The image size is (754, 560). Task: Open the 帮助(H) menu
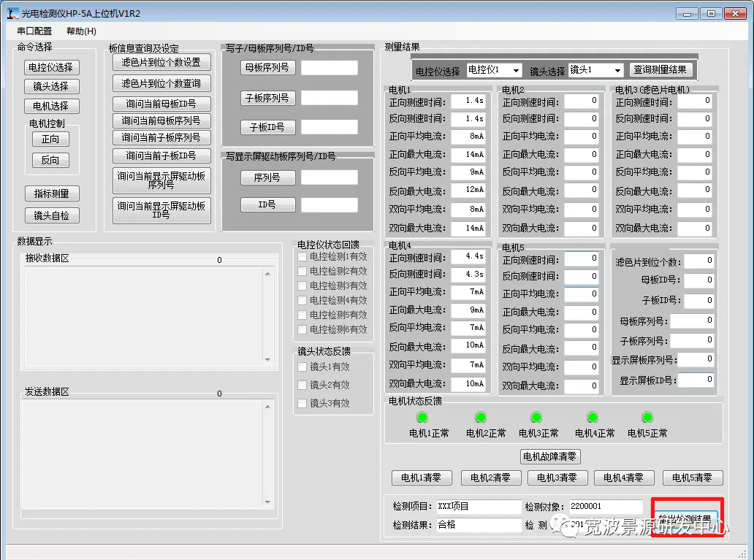coord(81,31)
